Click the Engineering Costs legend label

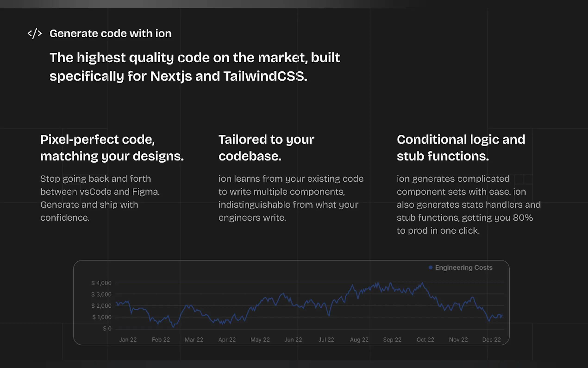[x=463, y=267]
